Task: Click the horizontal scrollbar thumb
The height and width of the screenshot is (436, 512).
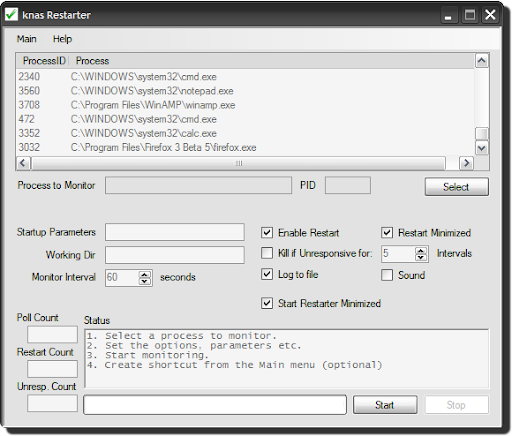Action: 239,163
